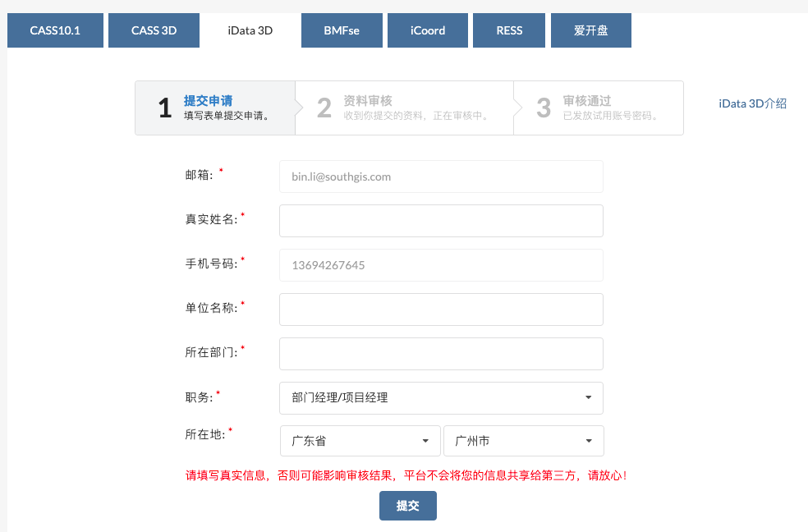This screenshot has height=532, width=808.
Task: Click step 2 资料审核 in progress bar
Action: (x=404, y=108)
